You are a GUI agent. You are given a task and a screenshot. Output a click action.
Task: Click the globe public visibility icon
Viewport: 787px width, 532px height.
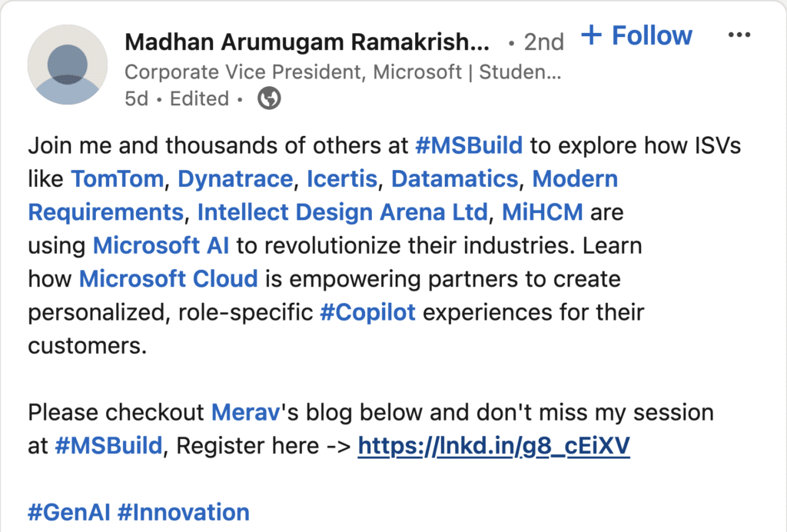(x=269, y=98)
